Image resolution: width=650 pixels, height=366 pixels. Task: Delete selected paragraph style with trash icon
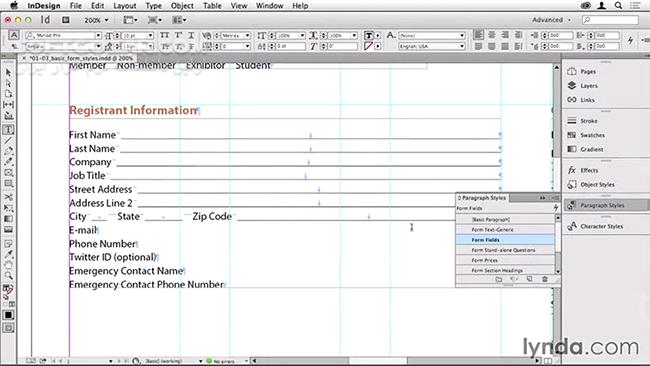click(545, 279)
